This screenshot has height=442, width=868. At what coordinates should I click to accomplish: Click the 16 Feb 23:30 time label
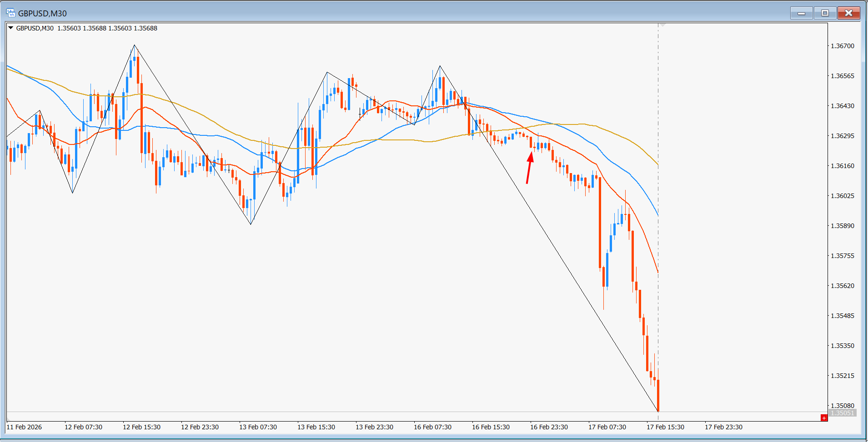(549, 427)
